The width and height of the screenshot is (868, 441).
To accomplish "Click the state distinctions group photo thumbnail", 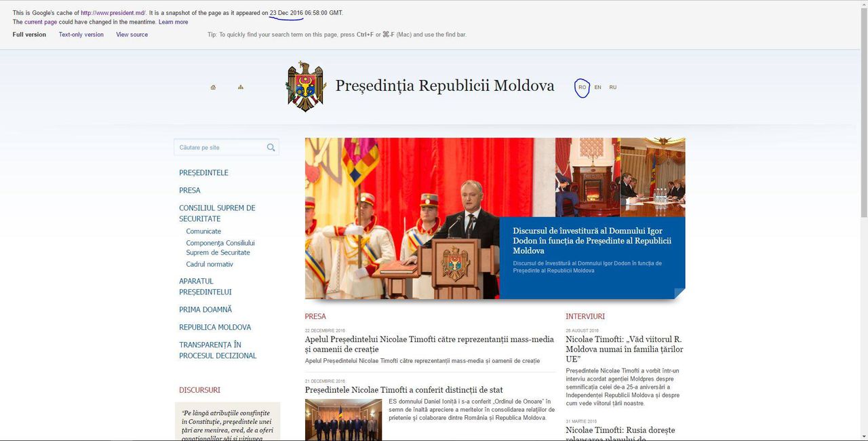I will [343, 420].
